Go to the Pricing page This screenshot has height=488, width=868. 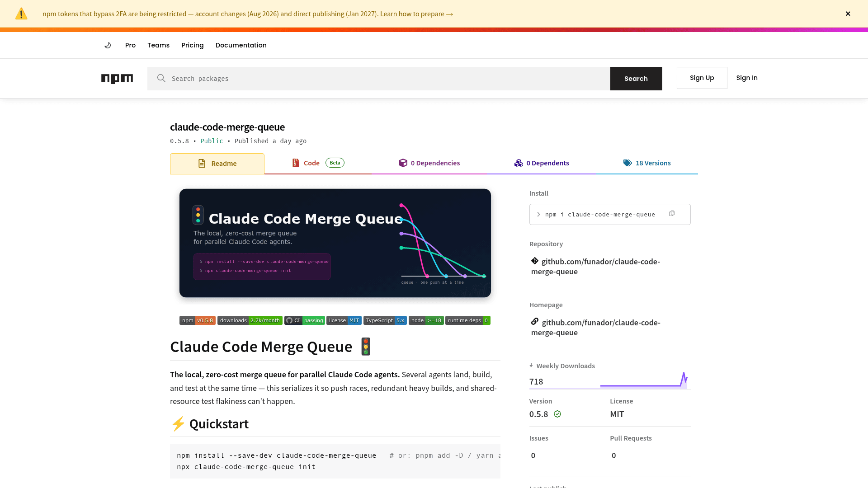(193, 45)
